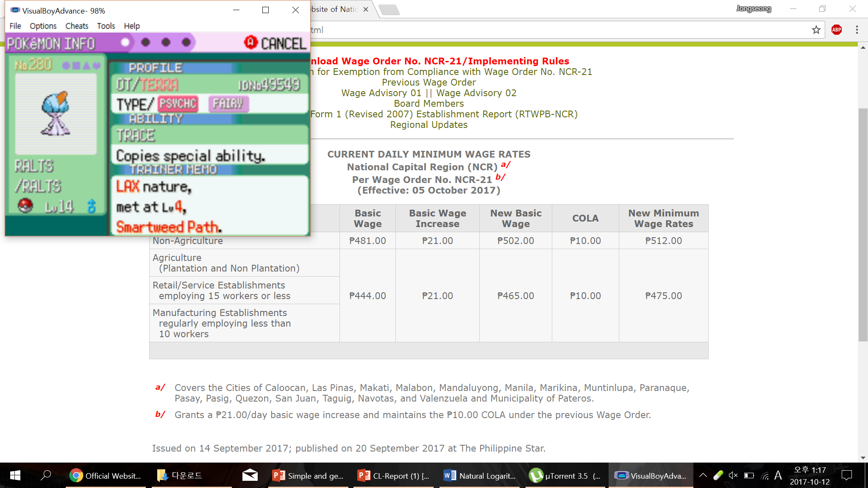Click the bookmark star icon
Viewport: 868px width, 488px height.
point(816,30)
